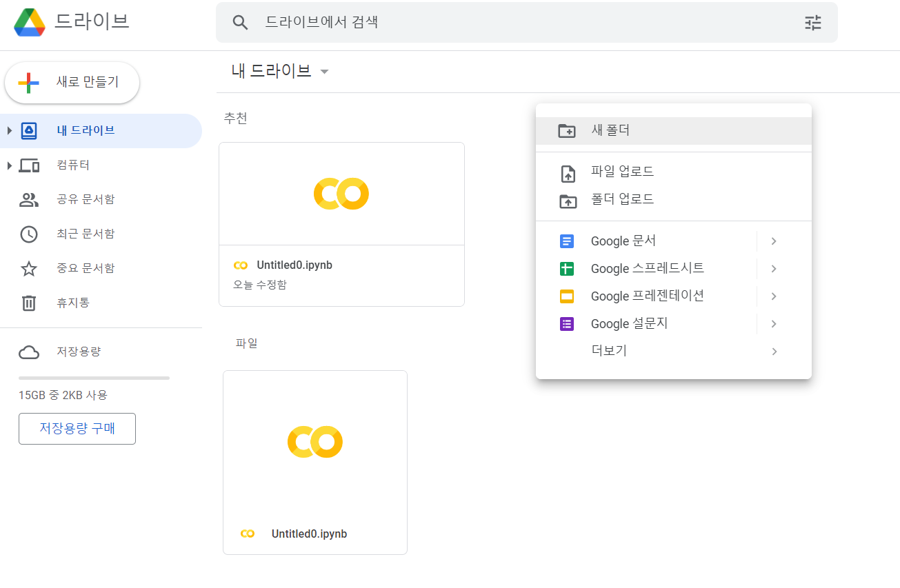This screenshot has height=588, width=900.
Task: Go to 최근 문서함
Action: [x=101, y=234]
